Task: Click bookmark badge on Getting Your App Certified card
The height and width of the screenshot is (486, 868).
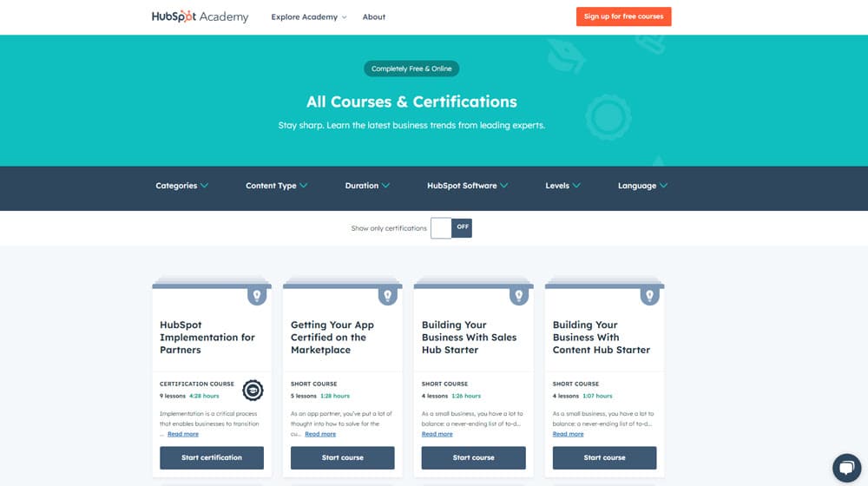Action: (388, 296)
